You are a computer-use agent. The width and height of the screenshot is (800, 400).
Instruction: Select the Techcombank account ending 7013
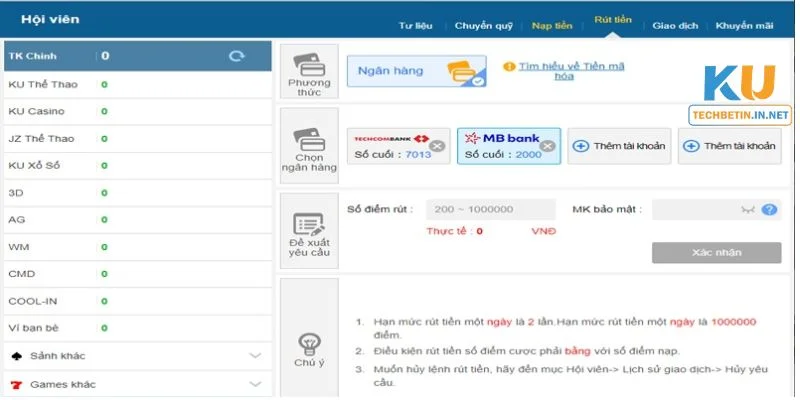398,146
